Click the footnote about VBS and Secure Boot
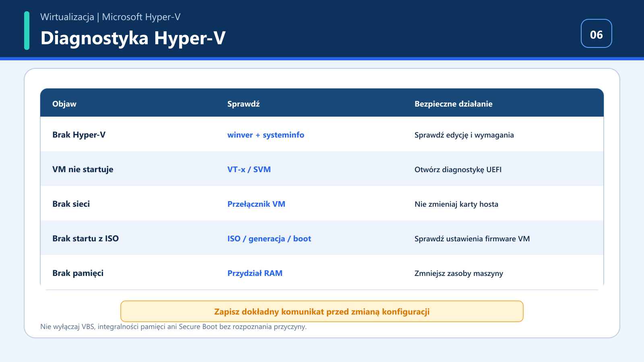644x362 pixels. click(173, 327)
